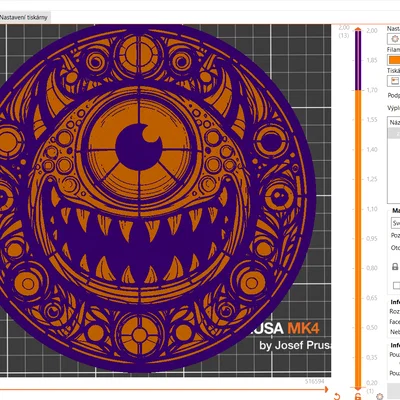
Task: Click the 0,95 height label on the layer ruler
Action: [x=372, y=239]
